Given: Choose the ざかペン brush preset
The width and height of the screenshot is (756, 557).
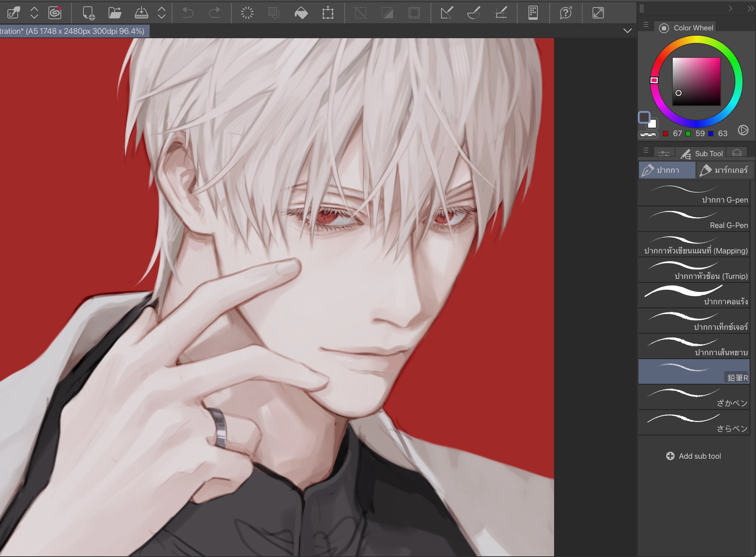Looking at the screenshot, I should point(694,397).
